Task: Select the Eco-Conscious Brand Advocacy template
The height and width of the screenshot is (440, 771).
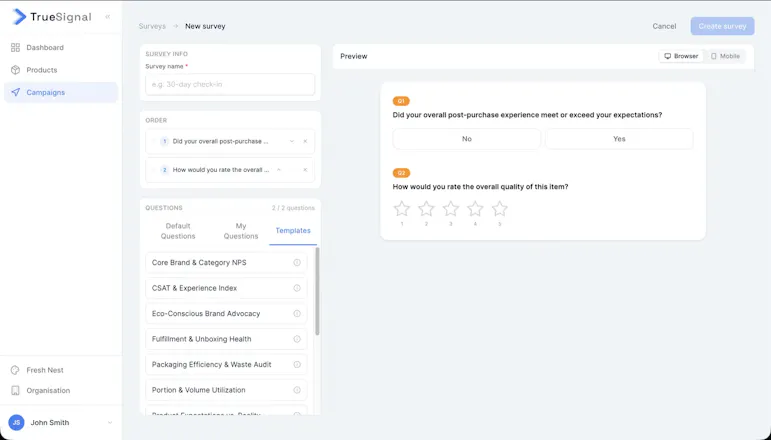Action: click(x=226, y=314)
